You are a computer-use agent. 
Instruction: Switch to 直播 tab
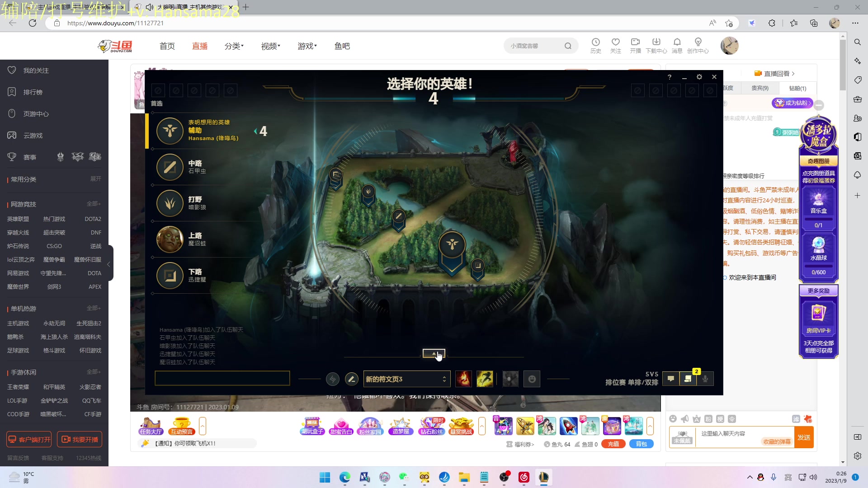click(x=200, y=46)
